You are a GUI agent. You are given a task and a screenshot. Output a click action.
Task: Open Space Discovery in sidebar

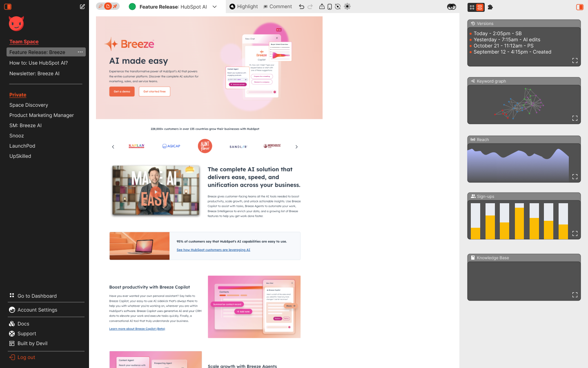pos(29,105)
